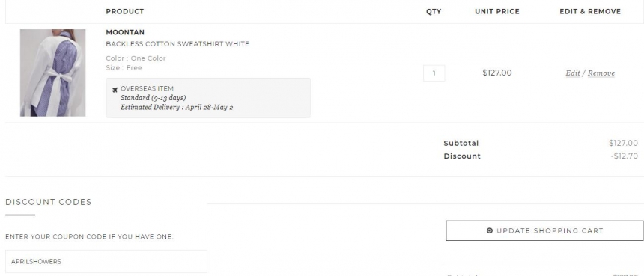644x276 pixels.
Task: Click the Discount Codes heading
Action: click(x=49, y=202)
